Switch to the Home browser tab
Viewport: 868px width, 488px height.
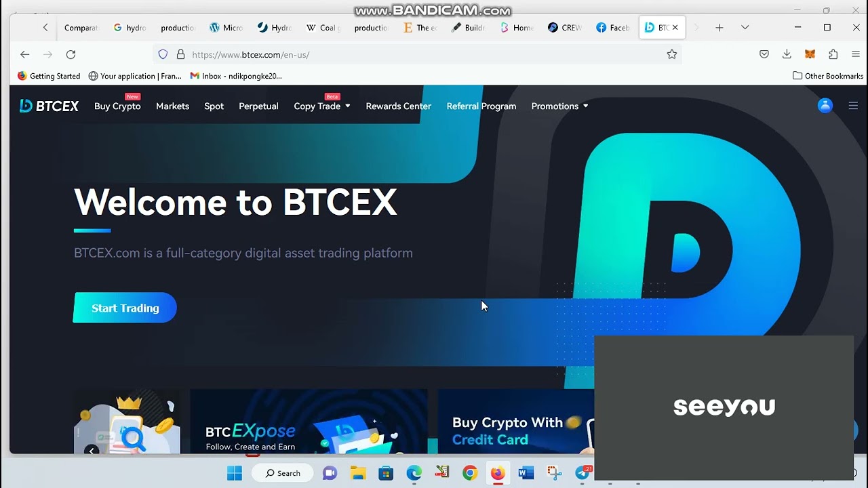[x=517, y=28]
